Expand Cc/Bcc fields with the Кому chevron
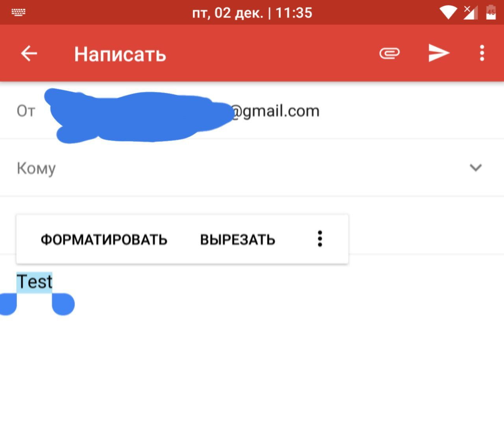 (476, 168)
